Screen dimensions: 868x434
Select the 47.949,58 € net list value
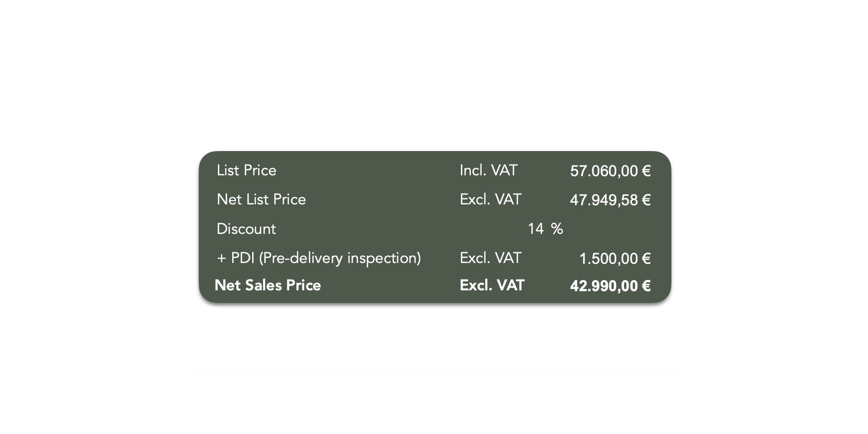pos(610,200)
